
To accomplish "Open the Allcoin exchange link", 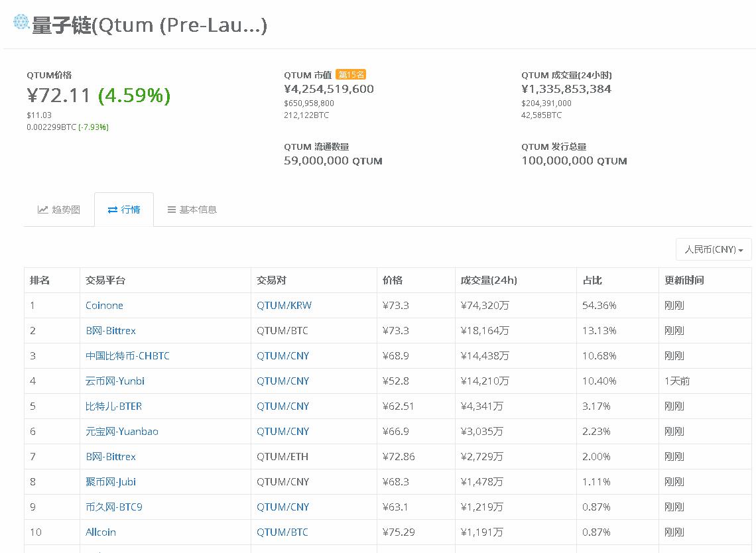I will pos(101,532).
